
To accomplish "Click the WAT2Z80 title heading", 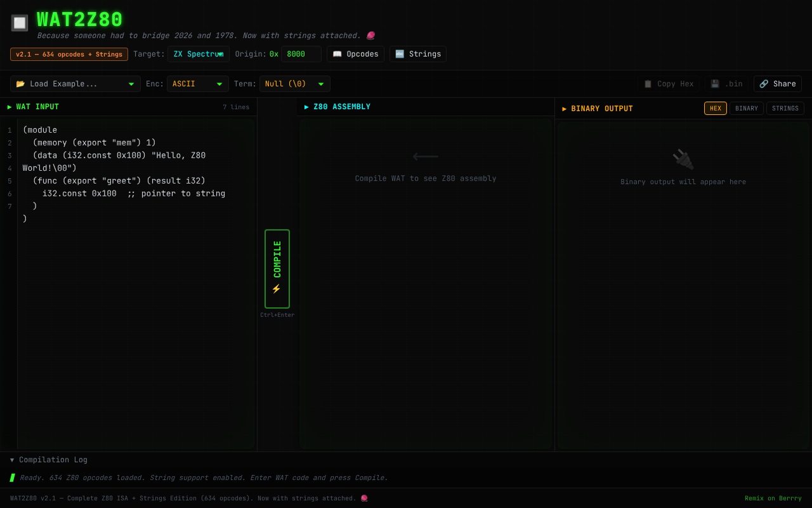I will click(80, 20).
